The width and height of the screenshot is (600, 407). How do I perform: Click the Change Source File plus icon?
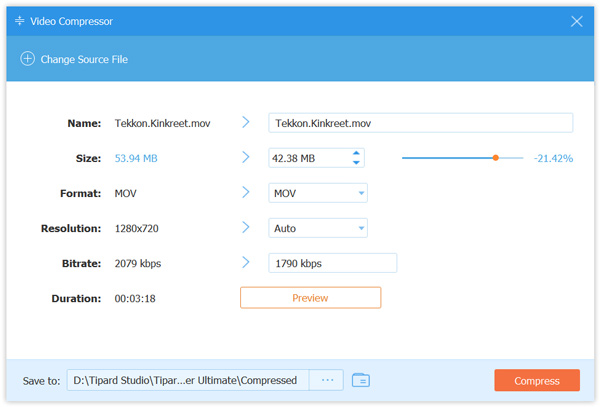28,59
